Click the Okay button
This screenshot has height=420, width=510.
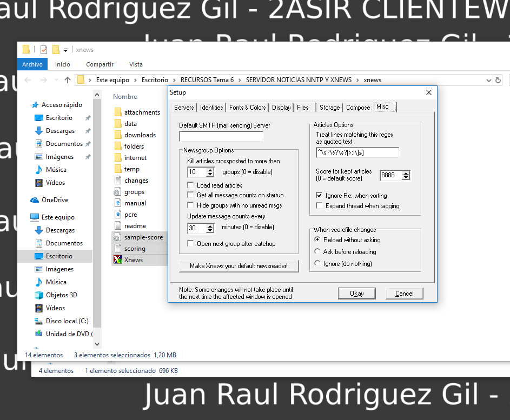point(357,293)
